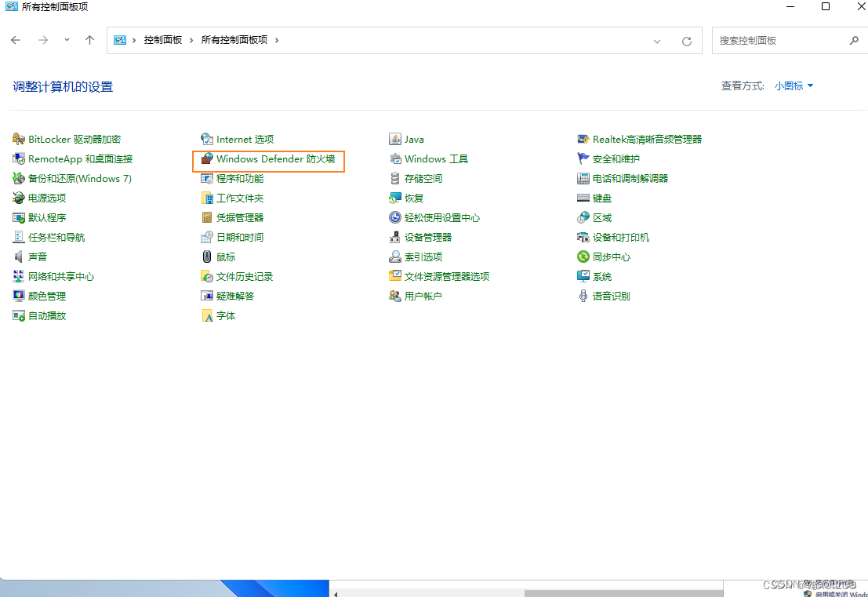Open the 恢复 text link

coord(414,198)
